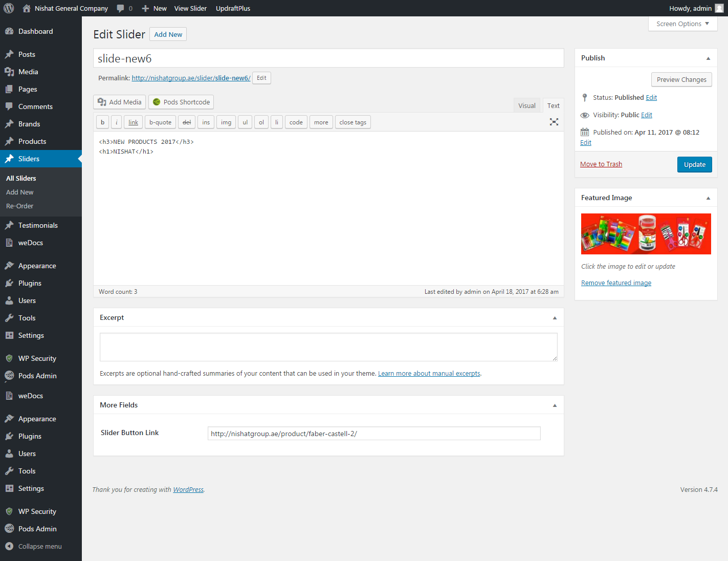The width and height of the screenshot is (728, 561).
Task: Toggle the Excerpt panel closed
Action: coord(555,318)
